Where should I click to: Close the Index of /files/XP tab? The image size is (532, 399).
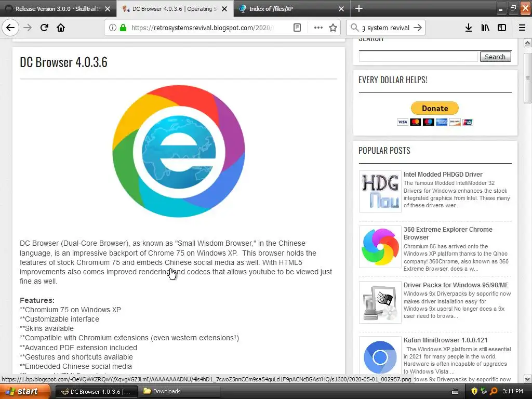pyautogui.click(x=341, y=9)
